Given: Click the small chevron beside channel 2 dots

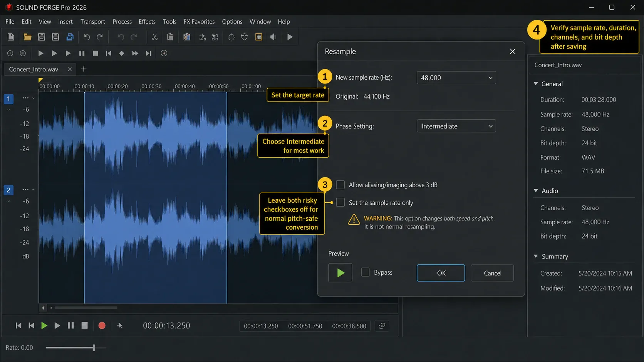Looking at the screenshot, I should tap(34, 190).
